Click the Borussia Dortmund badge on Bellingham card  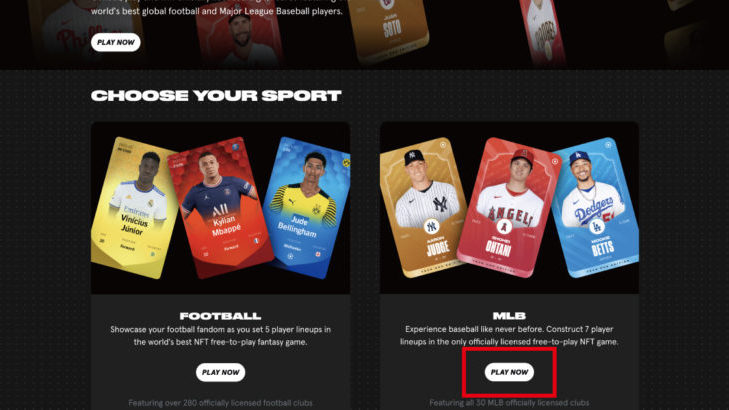coord(346,163)
